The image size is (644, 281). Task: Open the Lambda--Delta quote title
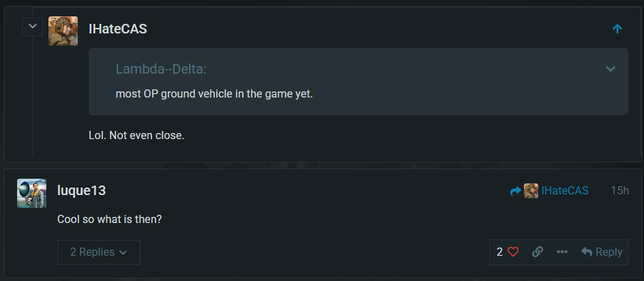click(160, 69)
